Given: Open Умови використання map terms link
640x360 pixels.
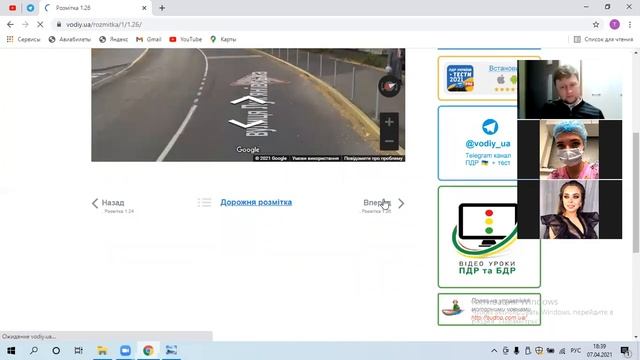Looking at the screenshot, I should 316,158.
